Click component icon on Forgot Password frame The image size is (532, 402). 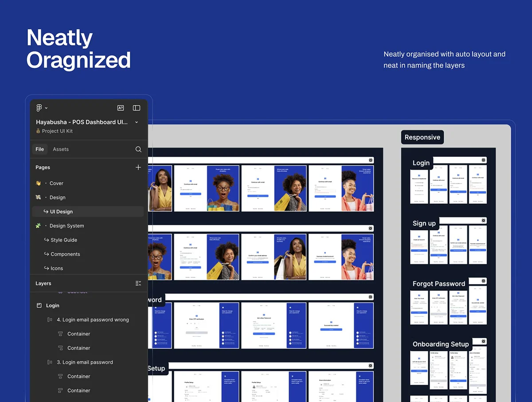(483, 281)
